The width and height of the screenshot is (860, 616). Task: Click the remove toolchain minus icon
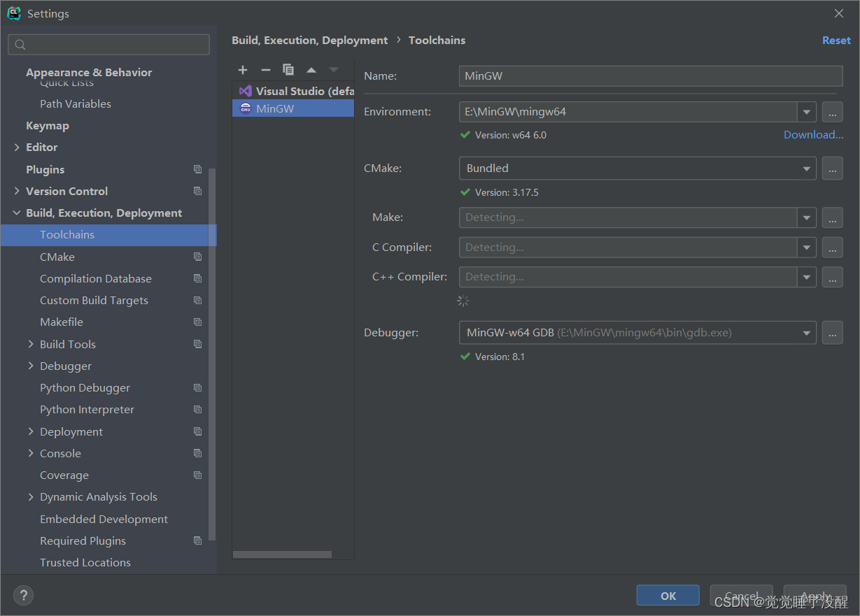coord(265,70)
